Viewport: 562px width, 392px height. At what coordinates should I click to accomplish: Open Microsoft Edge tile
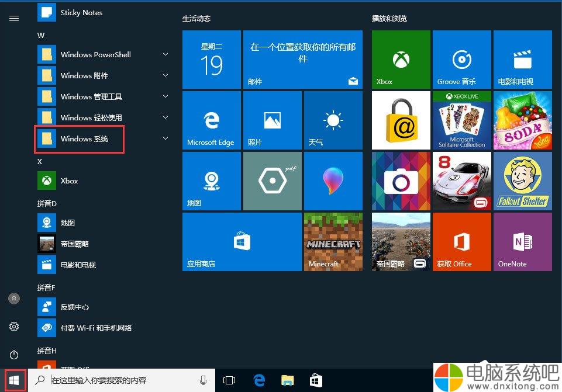(212, 120)
